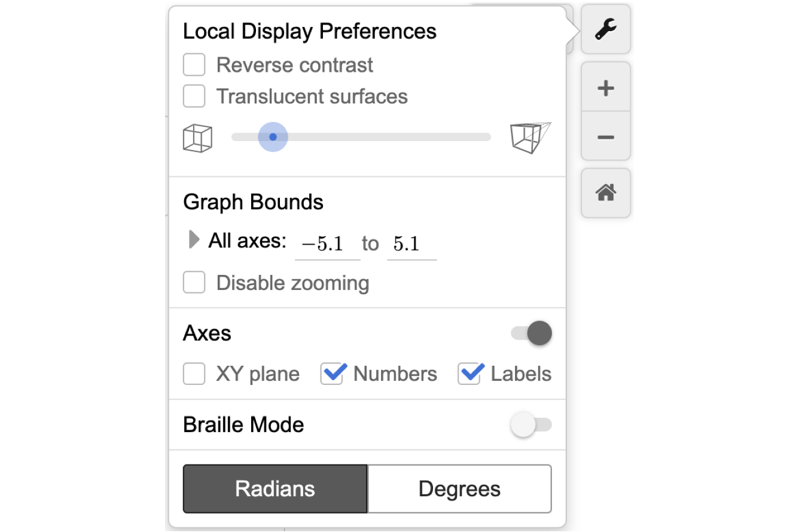This screenshot has width=799, height=532.
Task: Enable Reverse contrast checkbox
Action: [x=194, y=65]
